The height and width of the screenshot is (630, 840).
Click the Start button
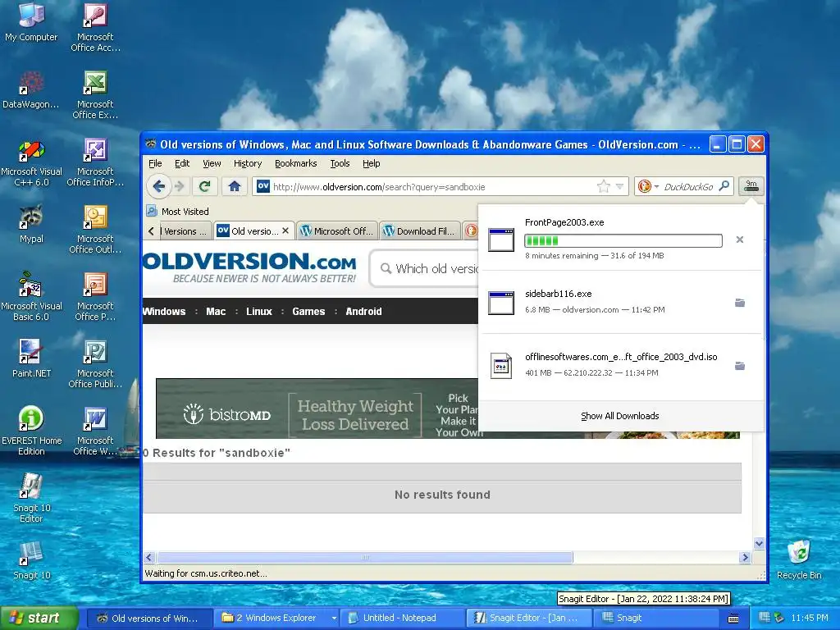coord(39,618)
